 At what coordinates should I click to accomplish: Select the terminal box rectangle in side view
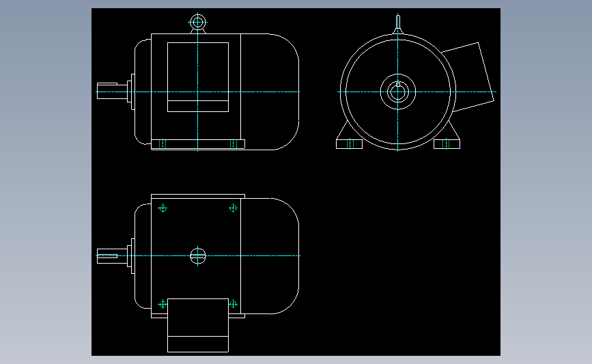coord(198,77)
